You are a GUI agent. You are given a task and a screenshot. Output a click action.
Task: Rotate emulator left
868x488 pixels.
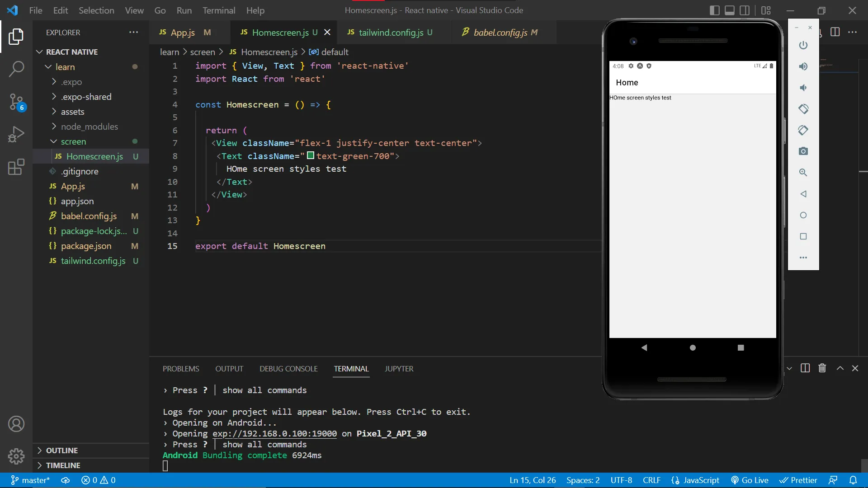click(x=803, y=109)
